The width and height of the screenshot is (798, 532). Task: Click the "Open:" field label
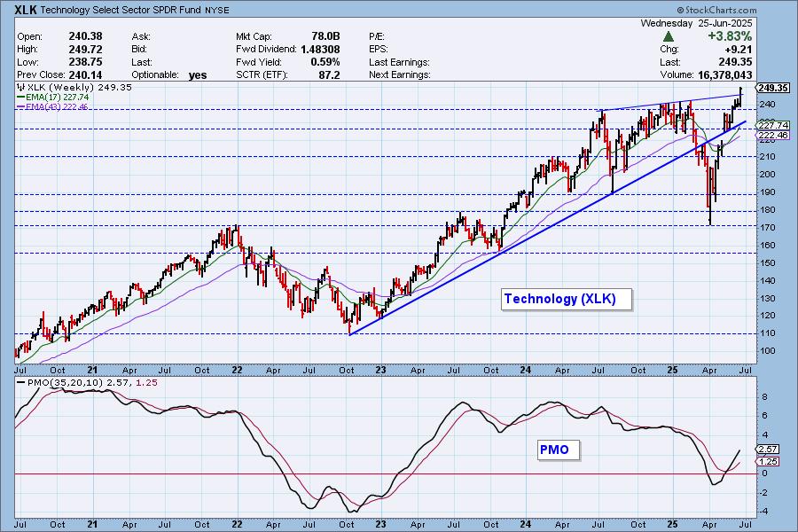29,36
